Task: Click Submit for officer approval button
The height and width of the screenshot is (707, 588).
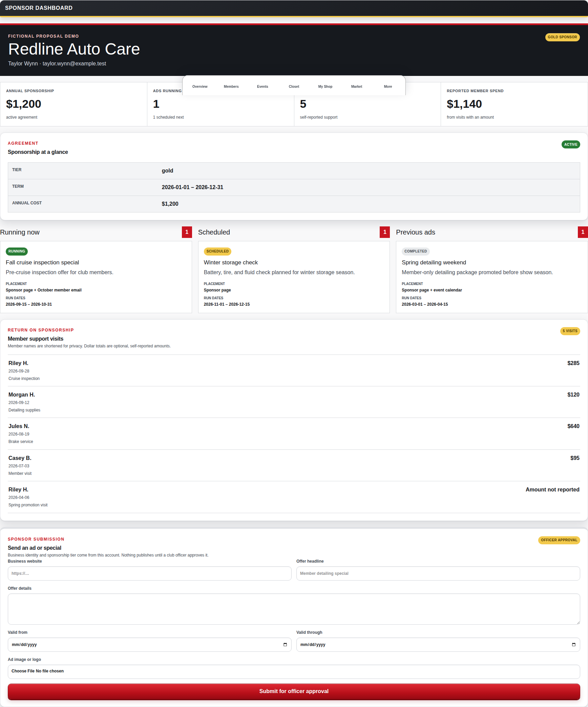Action: [294, 691]
